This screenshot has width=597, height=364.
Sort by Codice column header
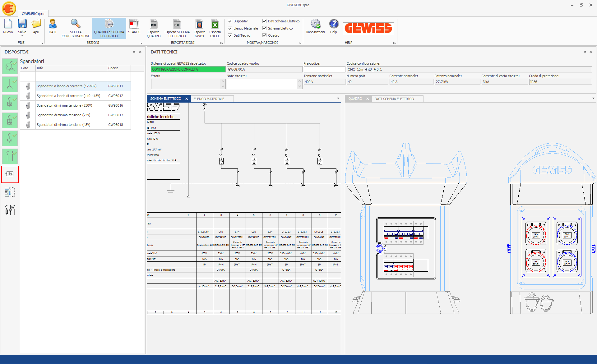pyautogui.click(x=119, y=68)
